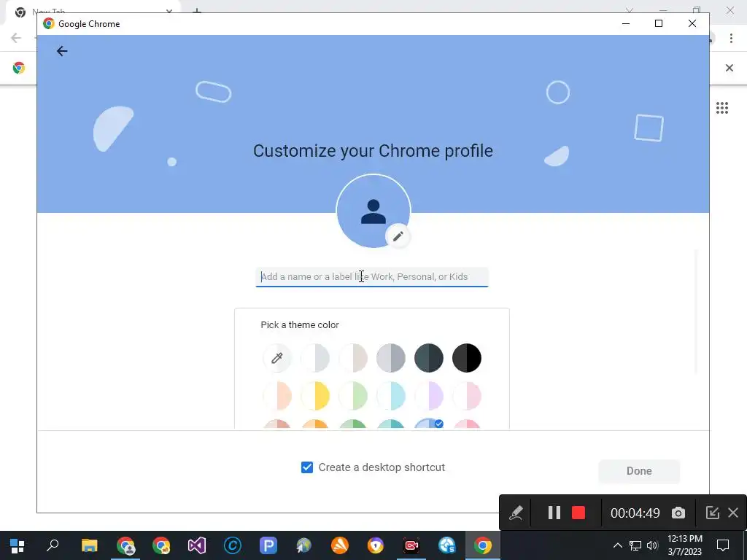Click the active Chrome taskbar icon

point(483,545)
